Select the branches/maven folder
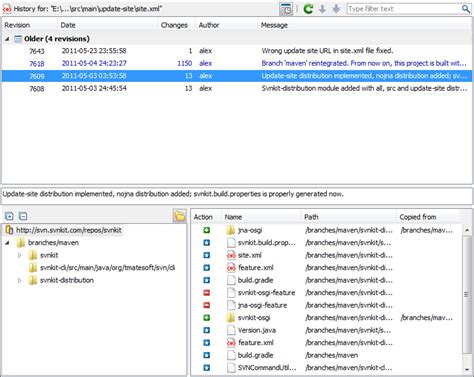 pos(53,243)
